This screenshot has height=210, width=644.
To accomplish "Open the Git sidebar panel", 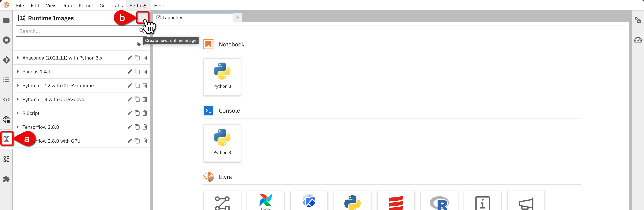I will click(7, 60).
